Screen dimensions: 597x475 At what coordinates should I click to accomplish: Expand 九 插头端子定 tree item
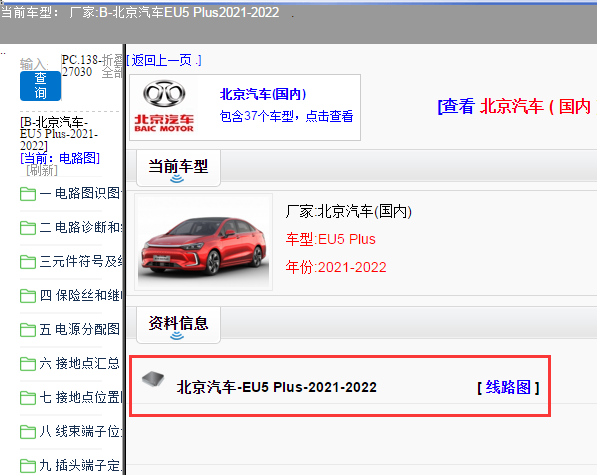(x=81, y=465)
